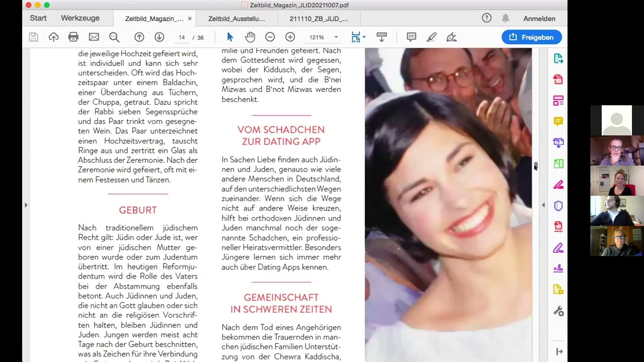The image size is (644, 362).
Task: Select the bottom participant video tile
Action: [x=617, y=241]
